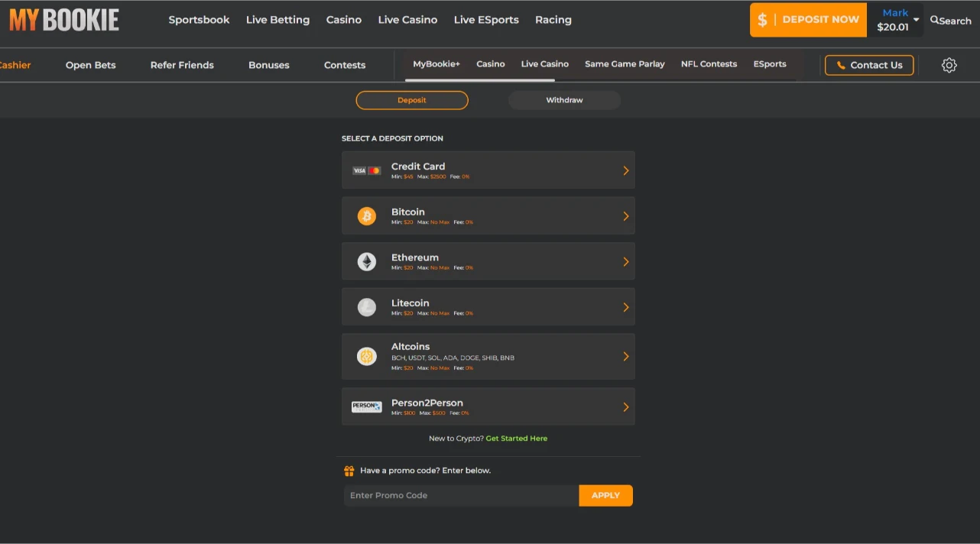Switch to the Withdraw tab
The height and width of the screenshot is (544, 980).
(x=564, y=100)
